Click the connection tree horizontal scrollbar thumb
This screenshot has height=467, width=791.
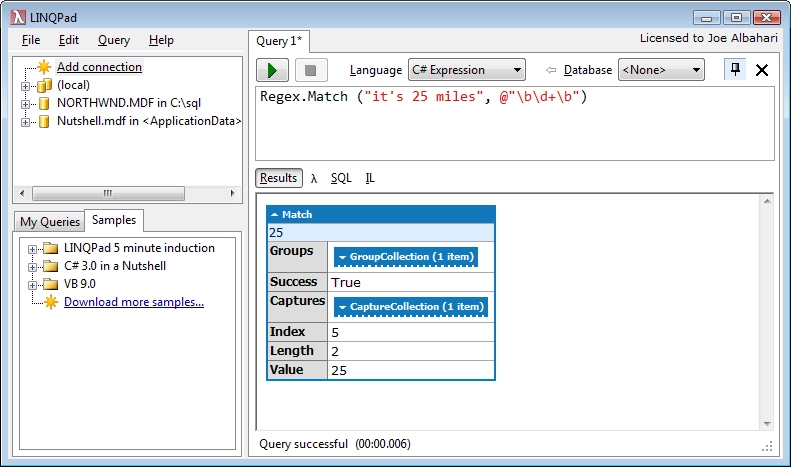(108, 193)
